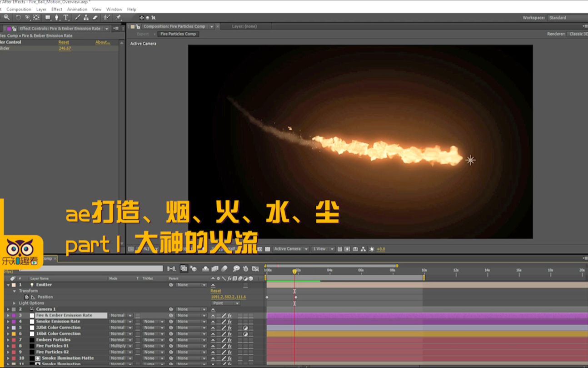This screenshot has width=588, height=368.
Task: Toggle quality switch on Fire Particles 01
Action: click(x=224, y=346)
